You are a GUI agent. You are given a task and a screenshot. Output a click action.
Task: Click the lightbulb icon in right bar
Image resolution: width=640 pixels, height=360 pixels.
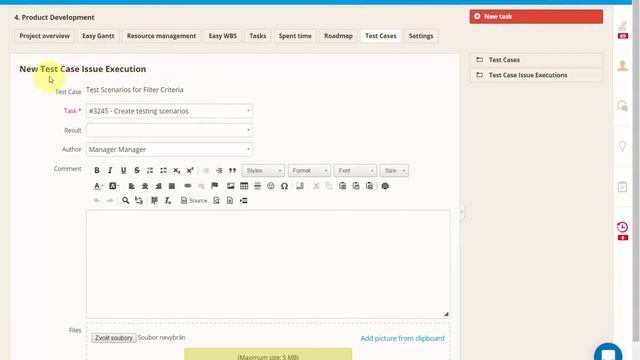[x=622, y=146]
